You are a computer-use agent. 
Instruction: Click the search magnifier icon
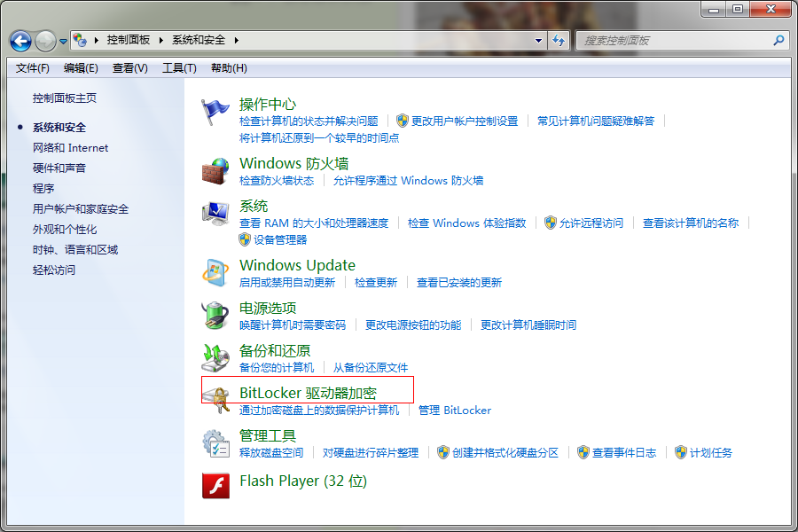[778, 40]
